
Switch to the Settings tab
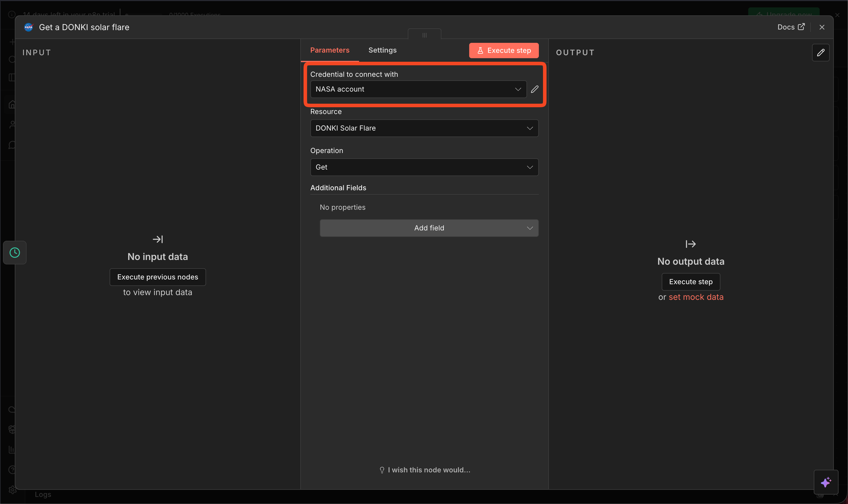click(x=382, y=50)
